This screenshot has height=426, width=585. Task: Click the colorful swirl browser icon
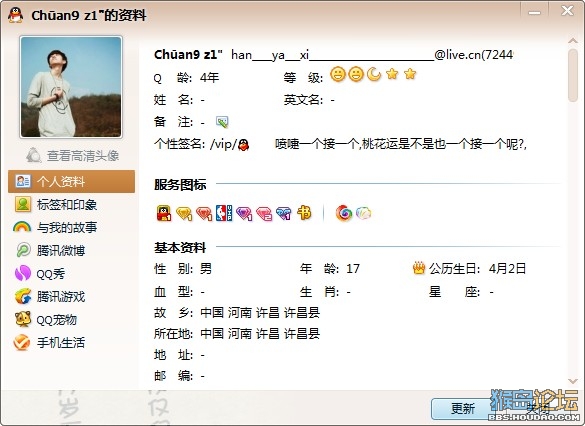click(344, 213)
